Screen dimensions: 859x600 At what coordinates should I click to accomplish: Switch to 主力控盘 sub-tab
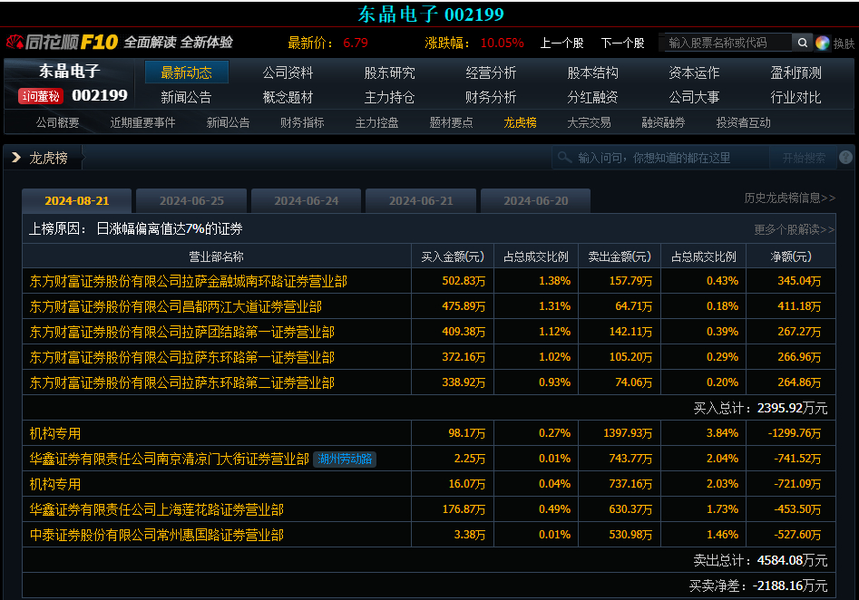[377, 123]
